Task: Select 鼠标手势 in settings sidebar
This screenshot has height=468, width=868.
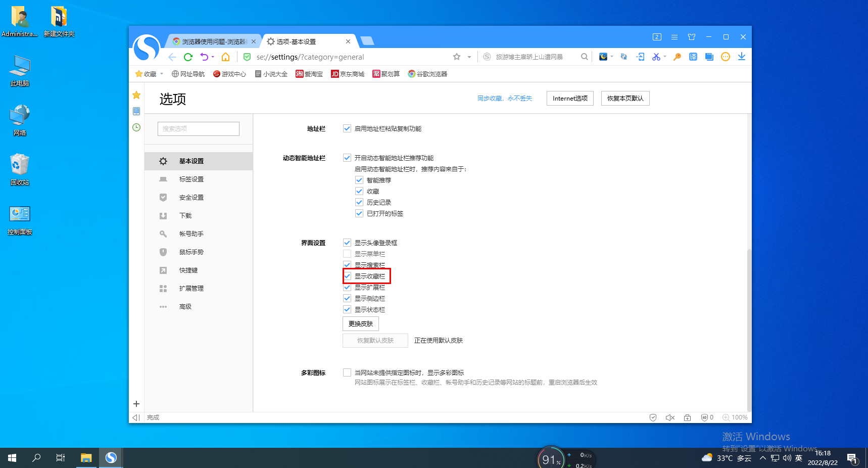Action: click(x=198, y=252)
